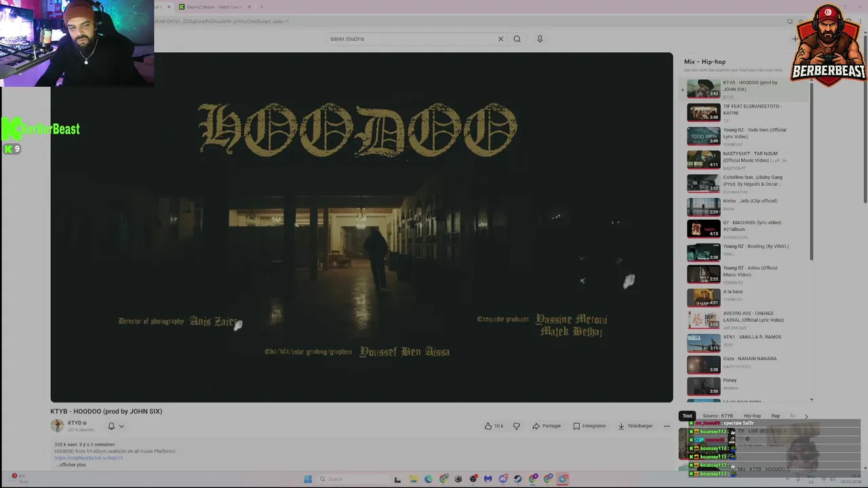Play AVEYRO AVE - CHEHED LA39AL video
This screenshot has height=488, width=868.
click(x=746, y=320)
